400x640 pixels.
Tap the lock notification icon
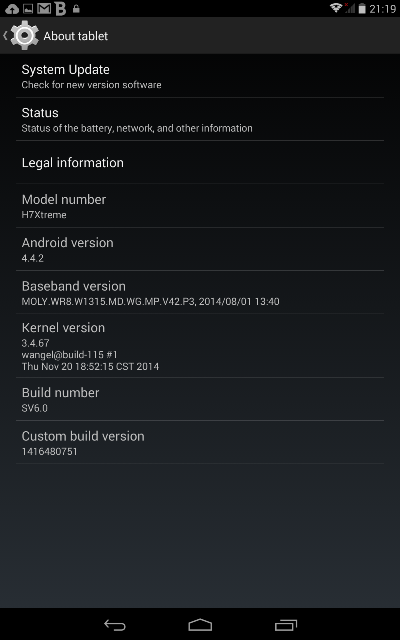tap(76, 9)
